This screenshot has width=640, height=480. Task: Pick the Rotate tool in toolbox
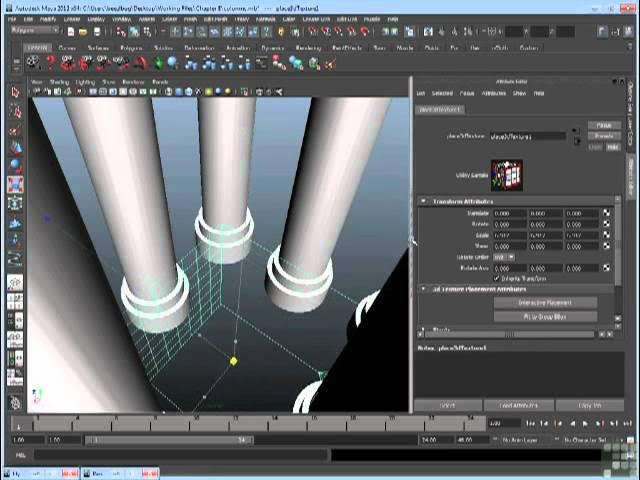click(x=16, y=166)
